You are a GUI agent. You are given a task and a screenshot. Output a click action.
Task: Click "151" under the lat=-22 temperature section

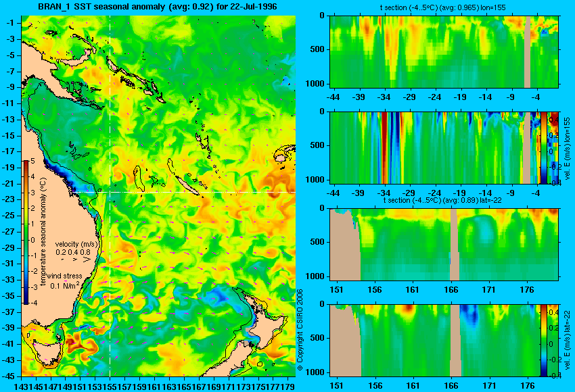(x=337, y=290)
